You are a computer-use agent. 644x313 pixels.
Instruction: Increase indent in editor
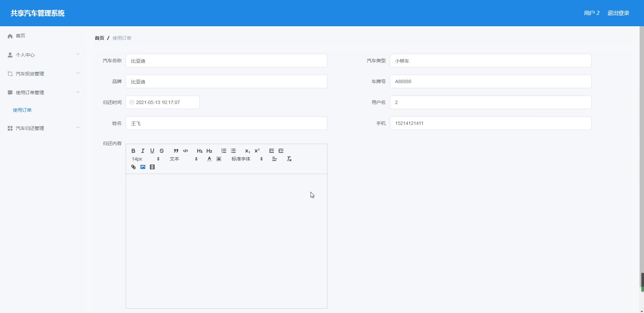pos(281,151)
